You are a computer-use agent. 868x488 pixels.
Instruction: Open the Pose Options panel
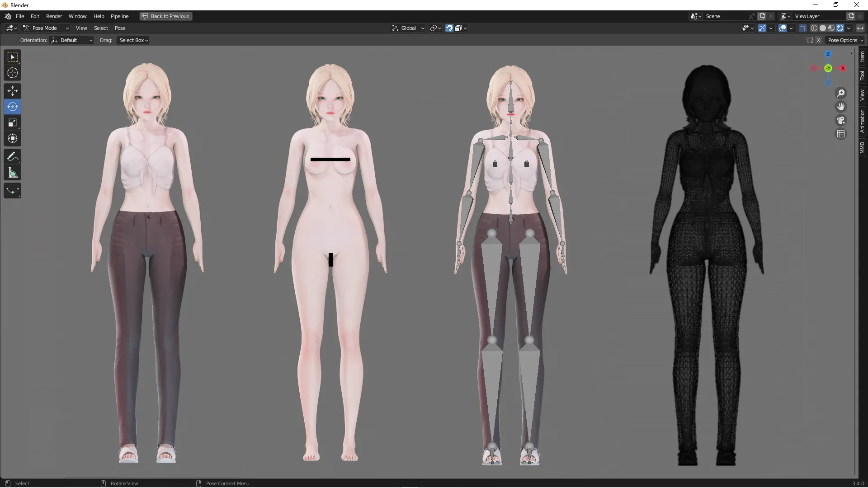click(845, 40)
